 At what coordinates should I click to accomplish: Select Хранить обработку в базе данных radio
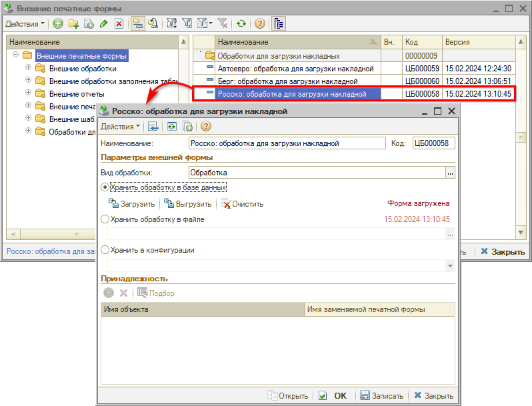[x=105, y=187]
